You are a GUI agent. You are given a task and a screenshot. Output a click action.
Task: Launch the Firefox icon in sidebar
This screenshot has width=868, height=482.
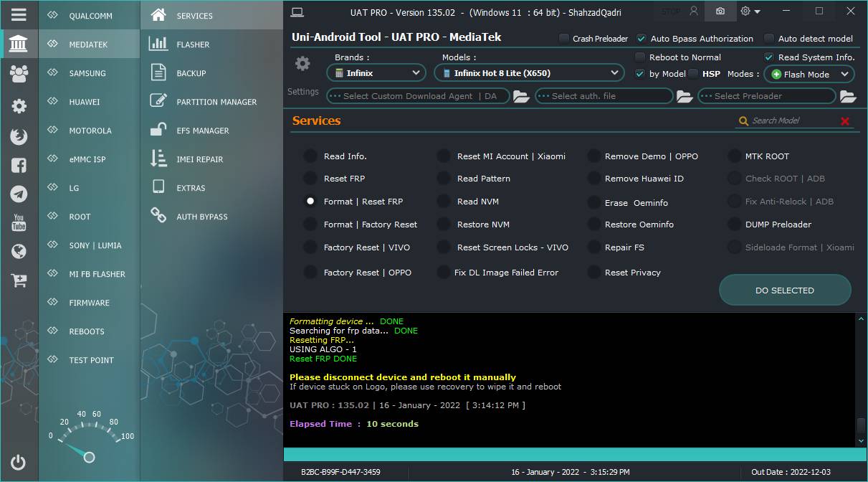tap(19, 136)
